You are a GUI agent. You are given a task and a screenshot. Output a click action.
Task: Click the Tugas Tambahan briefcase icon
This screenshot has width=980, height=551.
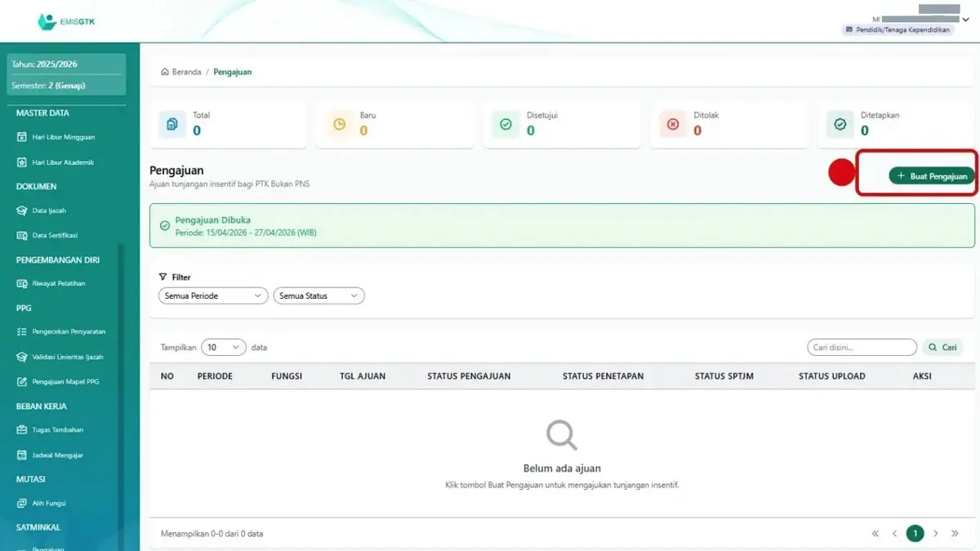tap(22, 429)
